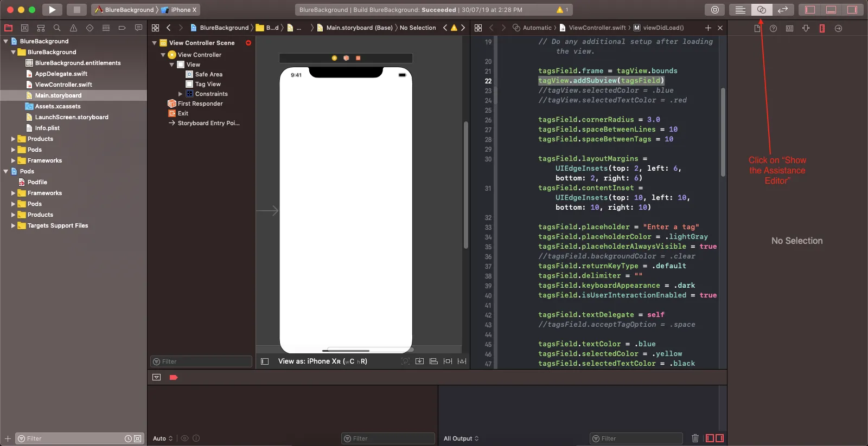Open the Connections inspector arrow icon

point(838,28)
